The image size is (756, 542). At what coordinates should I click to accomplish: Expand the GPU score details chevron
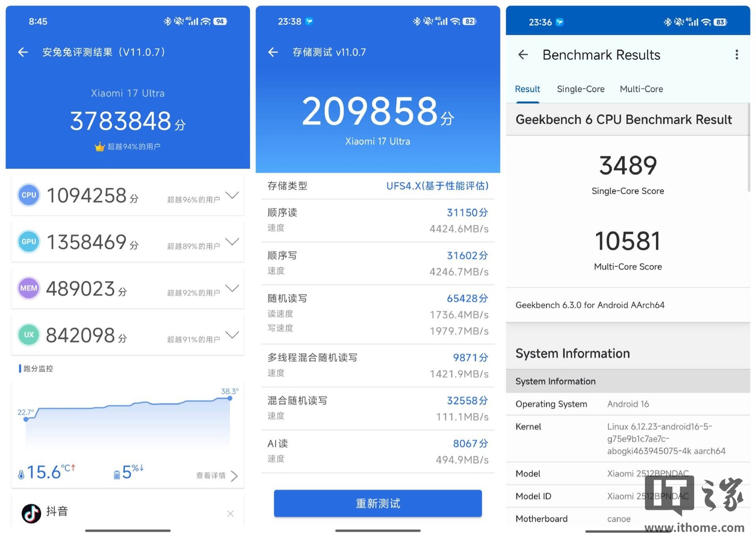pos(232,241)
